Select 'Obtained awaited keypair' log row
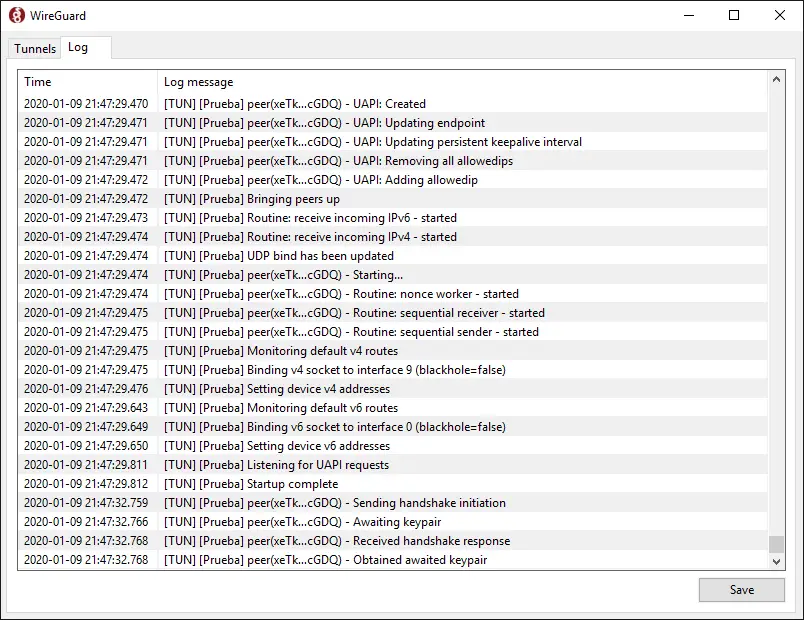 [393, 559]
